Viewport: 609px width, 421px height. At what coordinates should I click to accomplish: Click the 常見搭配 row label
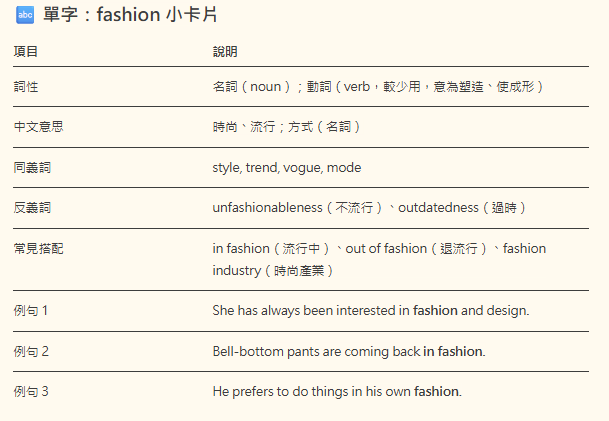point(38,248)
